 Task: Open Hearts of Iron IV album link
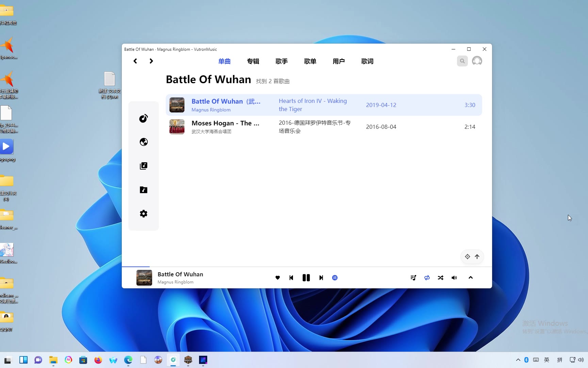(x=313, y=105)
